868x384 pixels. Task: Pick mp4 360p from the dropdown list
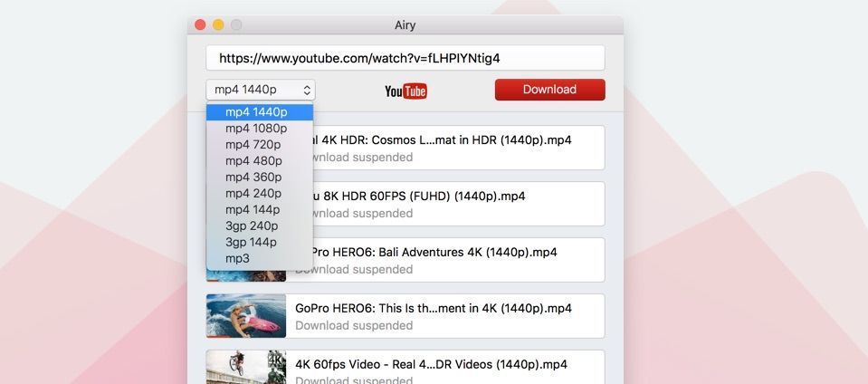(260, 178)
